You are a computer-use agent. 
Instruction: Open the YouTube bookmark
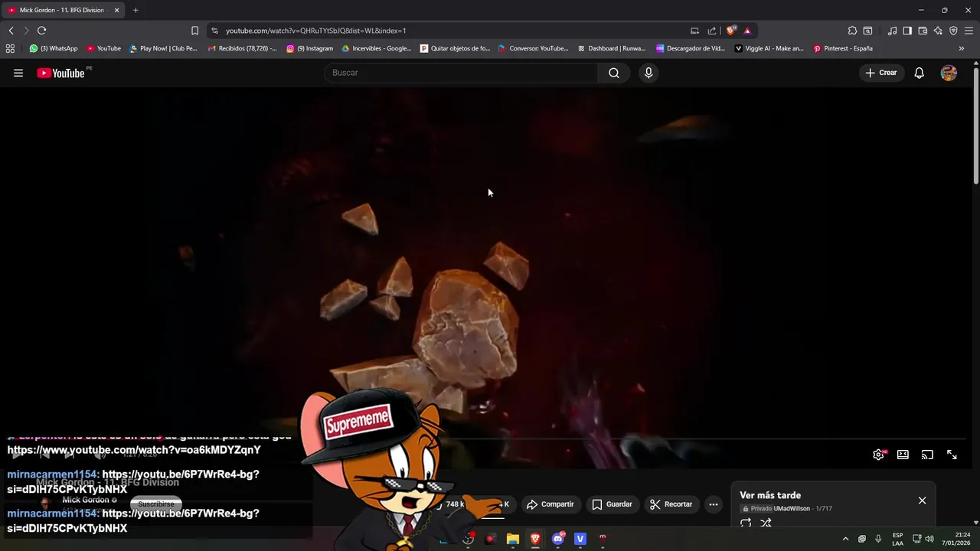(x=103, y=48)
